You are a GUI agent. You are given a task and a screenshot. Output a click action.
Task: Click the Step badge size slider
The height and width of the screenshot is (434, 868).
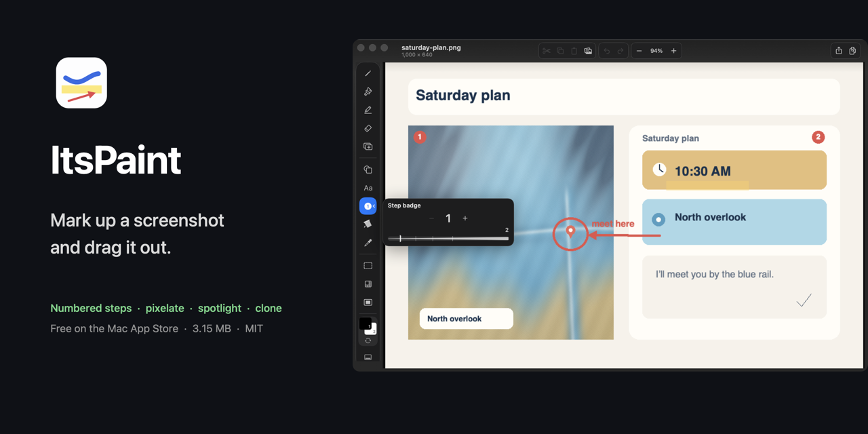tap(448, 238)
